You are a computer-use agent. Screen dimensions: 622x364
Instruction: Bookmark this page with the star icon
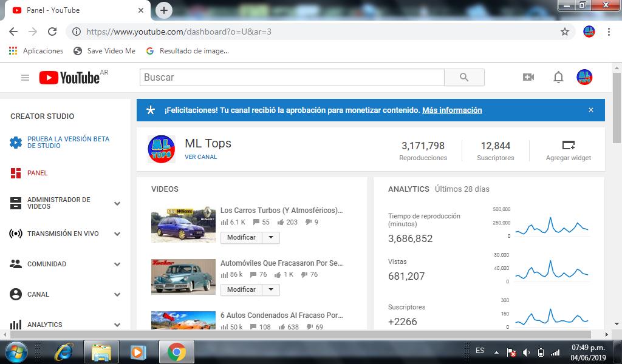point(565,32)
